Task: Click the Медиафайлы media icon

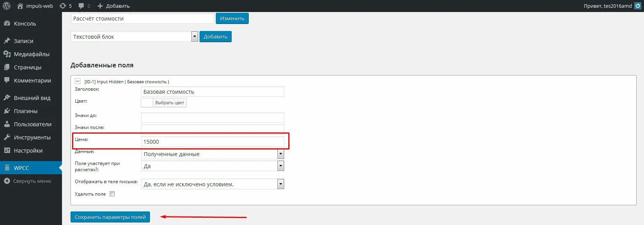Action: click(7, 54)
